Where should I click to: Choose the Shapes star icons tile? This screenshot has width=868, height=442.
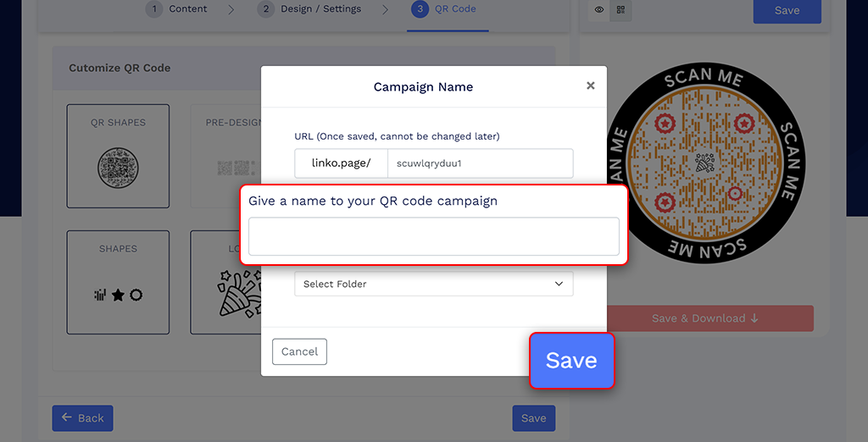coord(118,295)
